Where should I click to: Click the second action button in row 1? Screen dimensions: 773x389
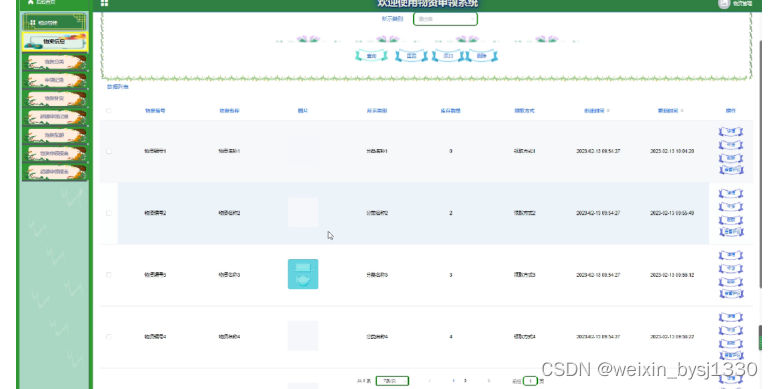(x=731, y=144)
